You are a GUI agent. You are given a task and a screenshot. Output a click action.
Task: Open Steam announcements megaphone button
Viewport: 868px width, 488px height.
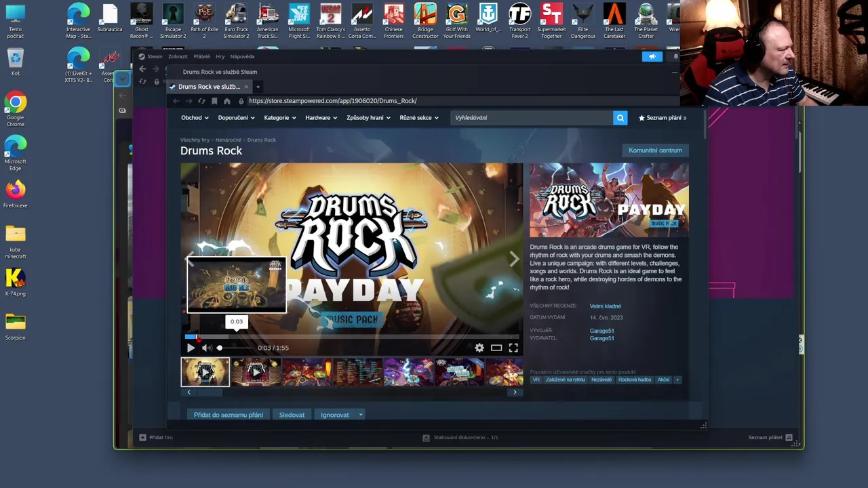point(652,57)
